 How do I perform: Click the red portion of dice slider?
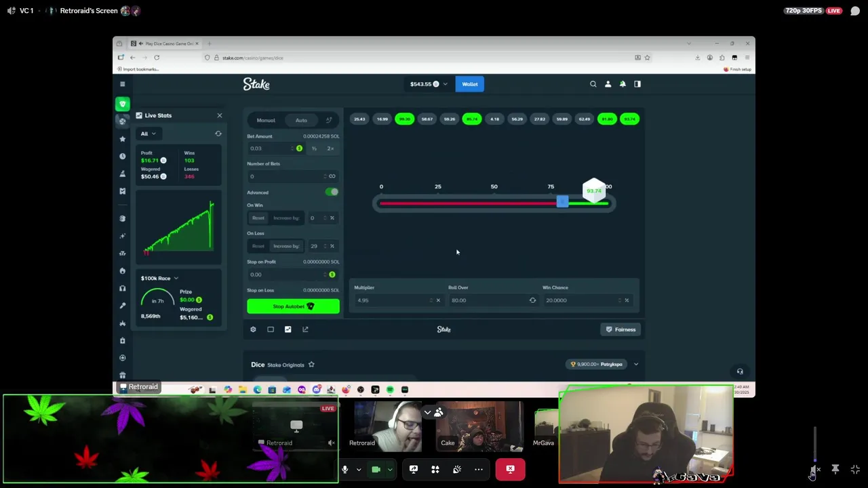[x=468, y=203]
